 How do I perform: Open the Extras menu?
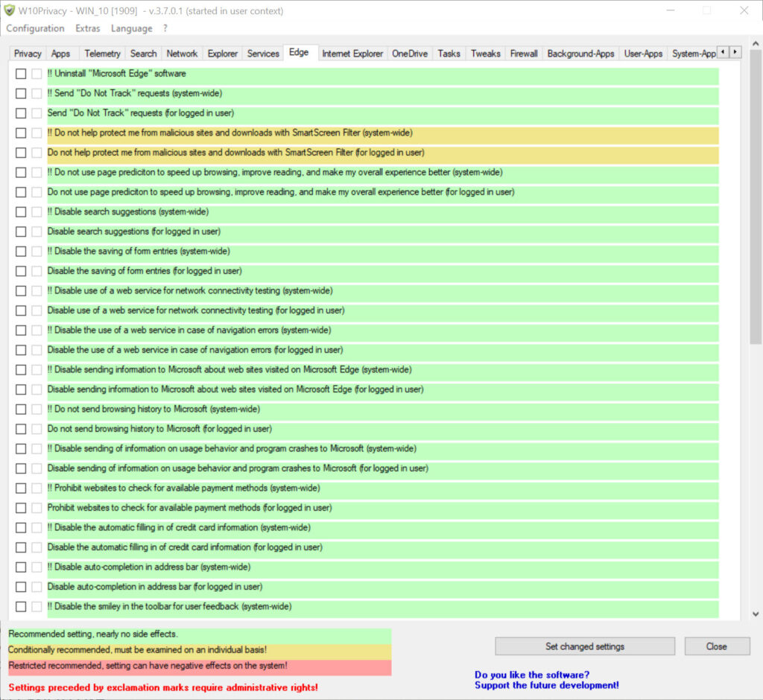(x=88, y=28)
